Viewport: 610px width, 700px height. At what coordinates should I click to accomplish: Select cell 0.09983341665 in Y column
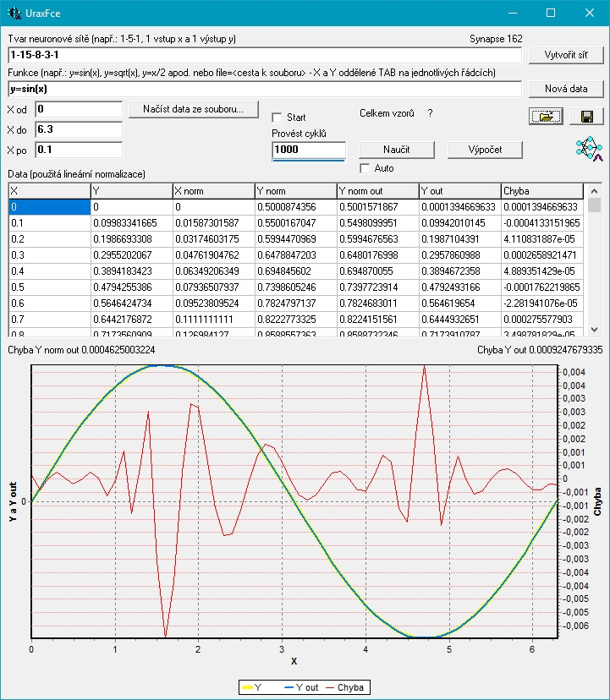[132, 223]
